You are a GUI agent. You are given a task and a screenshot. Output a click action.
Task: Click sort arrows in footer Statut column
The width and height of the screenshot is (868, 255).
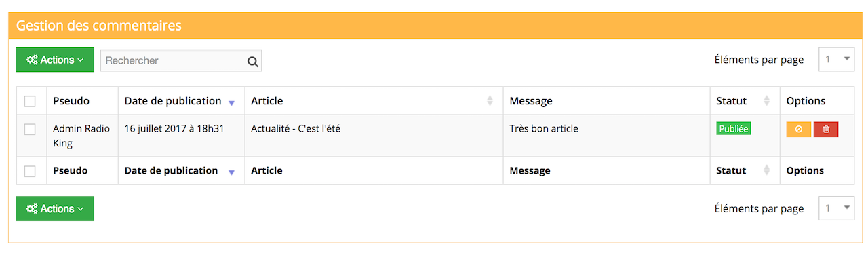(767, 171)
